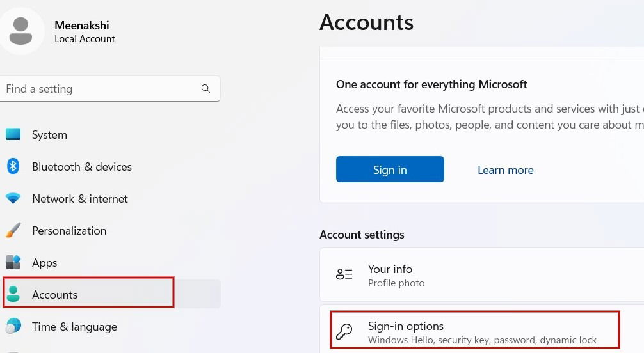The image size is (644, 353).
Task: Click the blue Sign in button
Action: [390, 169]
